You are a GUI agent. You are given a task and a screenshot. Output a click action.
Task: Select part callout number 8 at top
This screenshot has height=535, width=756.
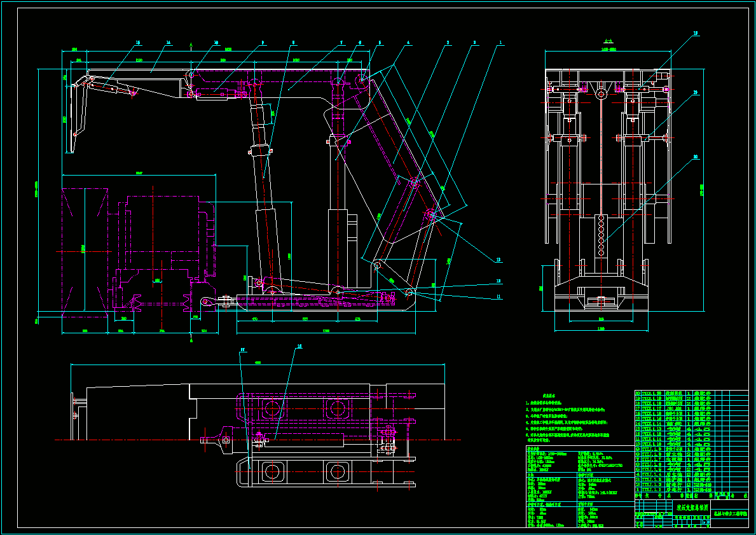292,43
